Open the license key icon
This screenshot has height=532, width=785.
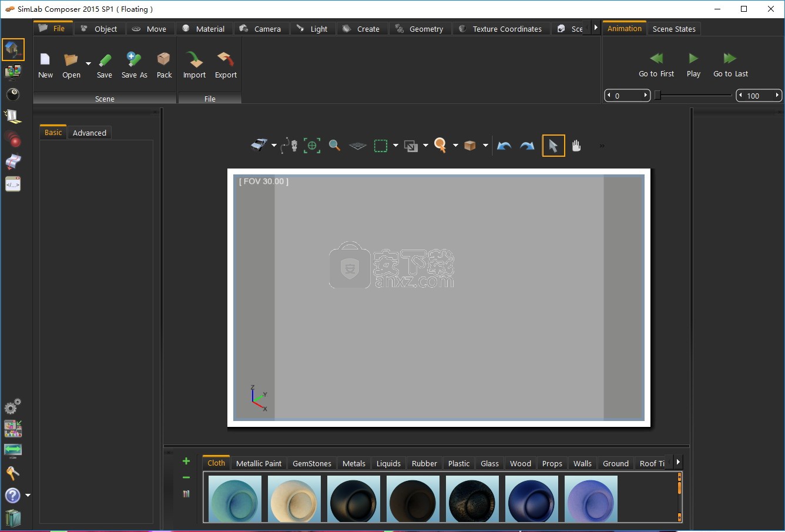point(13,473)
